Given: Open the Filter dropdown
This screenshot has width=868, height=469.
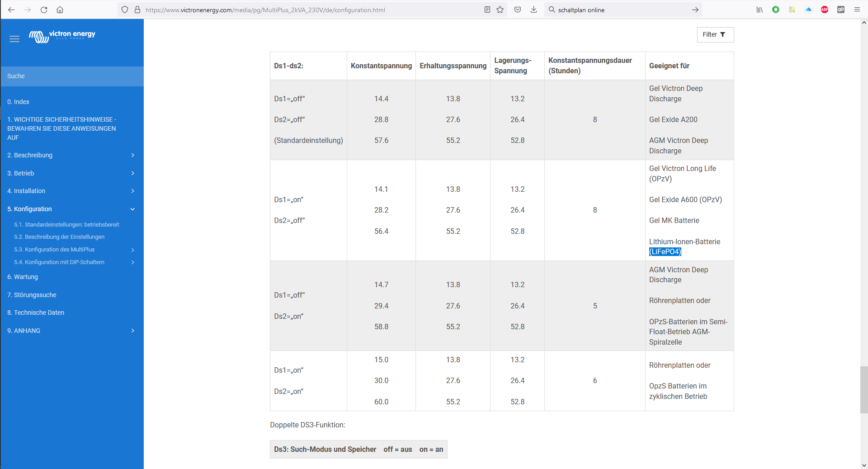Looking at the screenshot, I should [x=715, y=35].
